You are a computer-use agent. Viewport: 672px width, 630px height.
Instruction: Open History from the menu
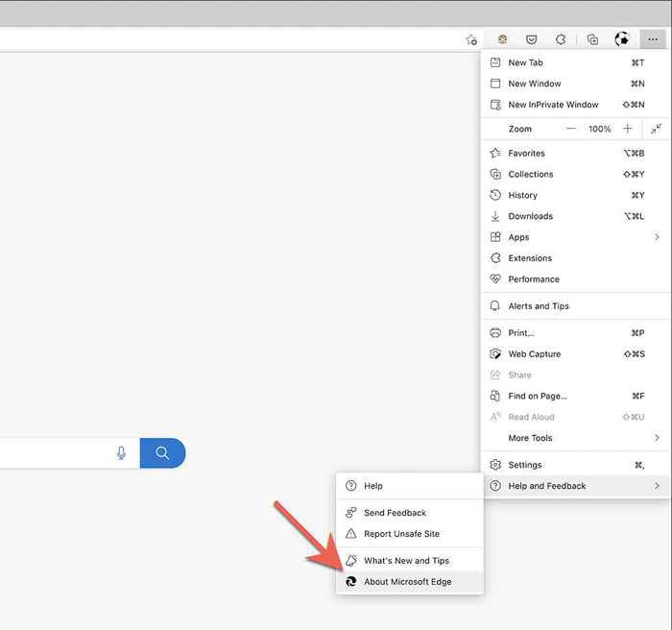click(575, 195)
